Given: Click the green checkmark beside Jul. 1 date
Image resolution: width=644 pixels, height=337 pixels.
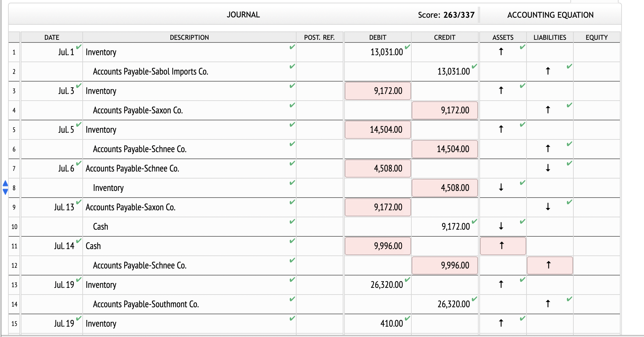Looking at the screenshot, I should tap(78, 48).
